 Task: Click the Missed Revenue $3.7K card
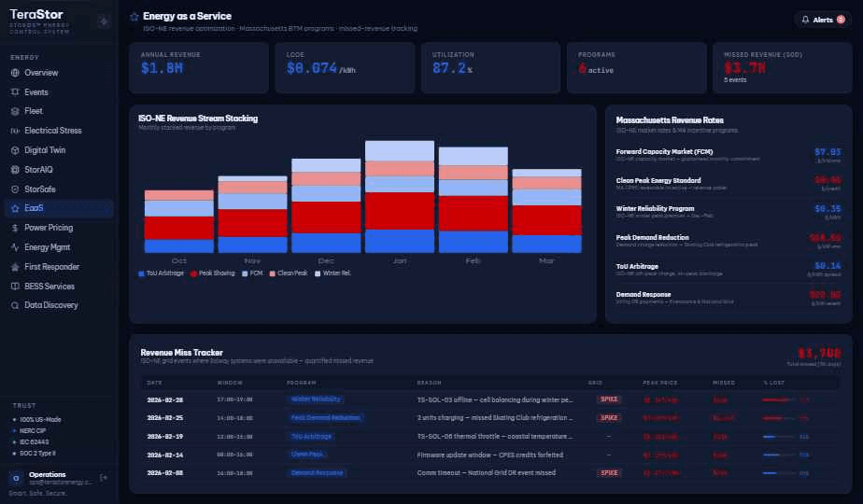coord(782,68)
